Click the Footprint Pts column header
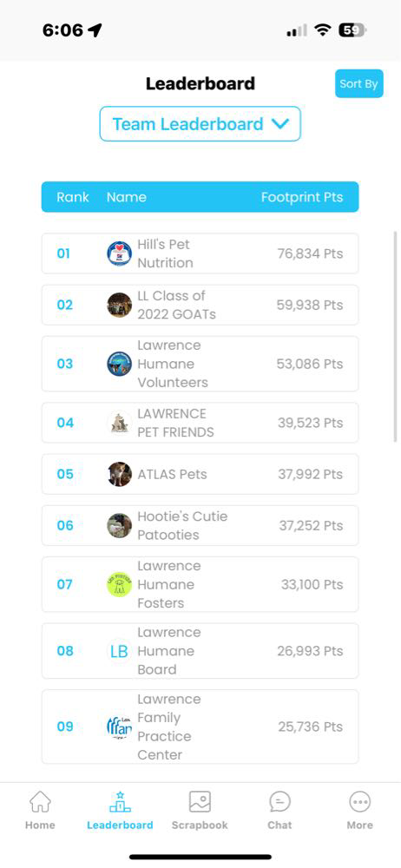401x868 pixels. 302,197
